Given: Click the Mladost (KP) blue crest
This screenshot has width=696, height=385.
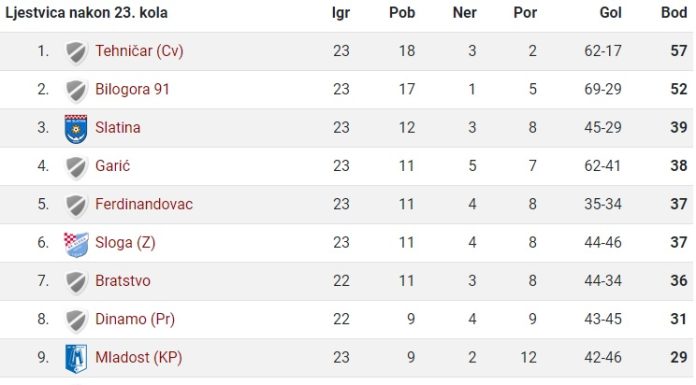Looking at the screenshot, I should pos(76,358).
